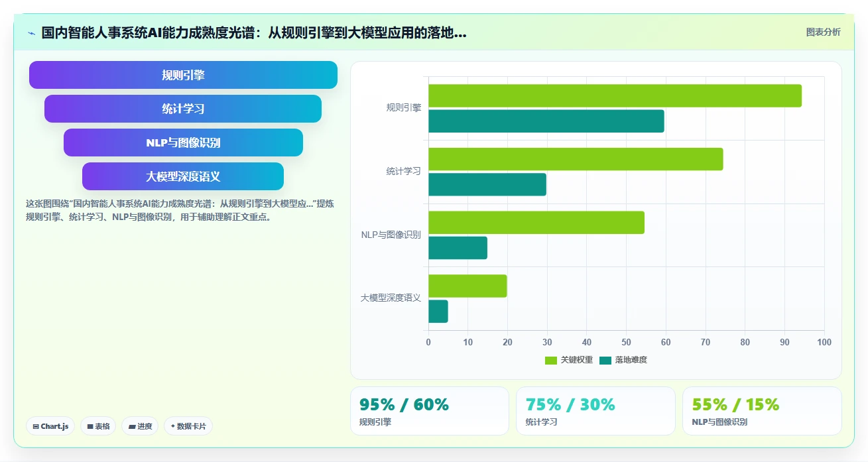
Task: Click the lightning icon beside the title
Action: pyautogui.click(x=31, y=33)
